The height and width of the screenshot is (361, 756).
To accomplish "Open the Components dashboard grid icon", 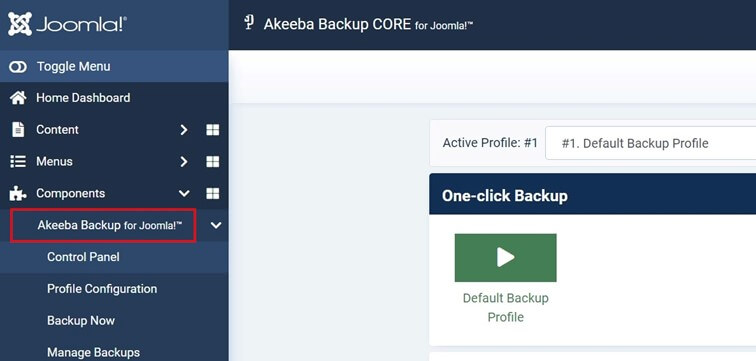I will pyautogui.click(x=213, y=193).
